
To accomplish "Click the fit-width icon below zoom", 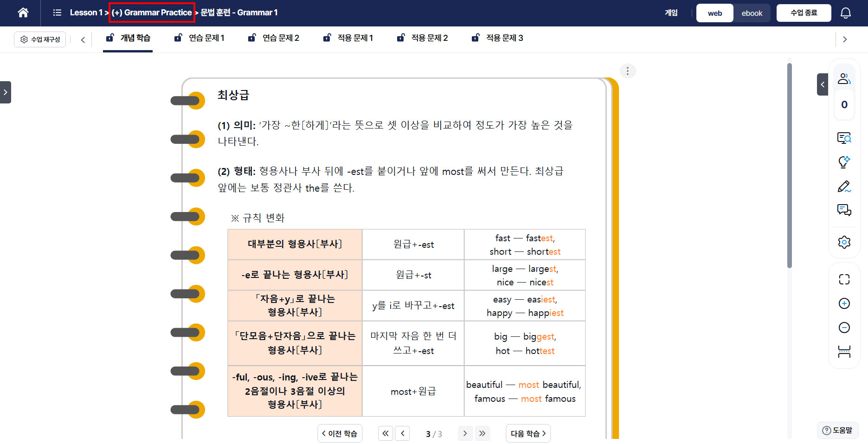I will point(844,352).
